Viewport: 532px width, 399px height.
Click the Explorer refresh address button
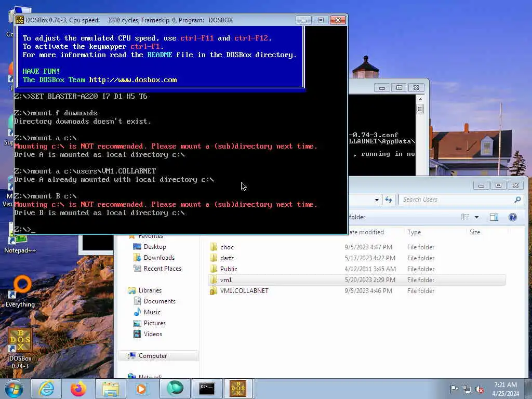(389, 199)
